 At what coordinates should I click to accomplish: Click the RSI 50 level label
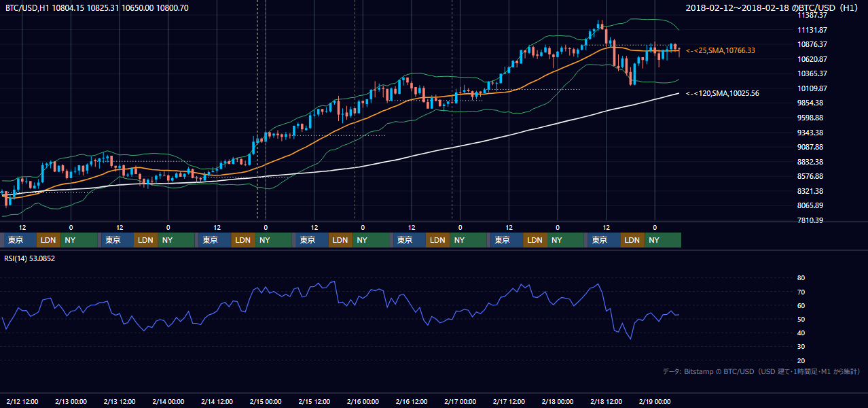coord(801,319)
